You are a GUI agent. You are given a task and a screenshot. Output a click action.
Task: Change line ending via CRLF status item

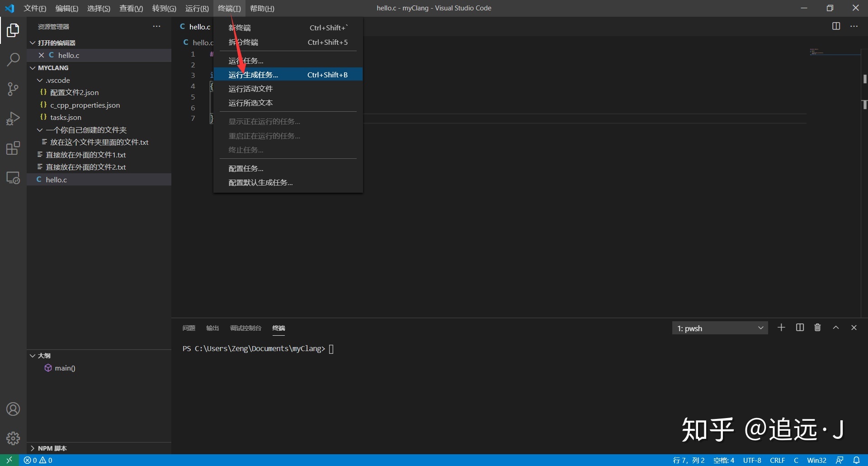(778, 460)
